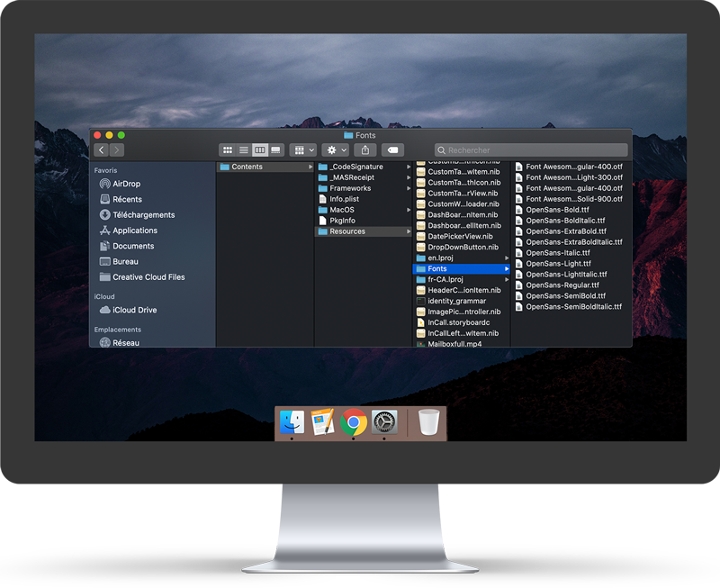Click the Share button in toolbar
The width and height of the screenshot is (720, 588).
coord(365,149)
